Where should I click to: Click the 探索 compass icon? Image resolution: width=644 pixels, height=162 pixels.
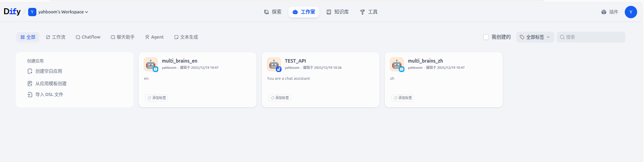point(266,12)
